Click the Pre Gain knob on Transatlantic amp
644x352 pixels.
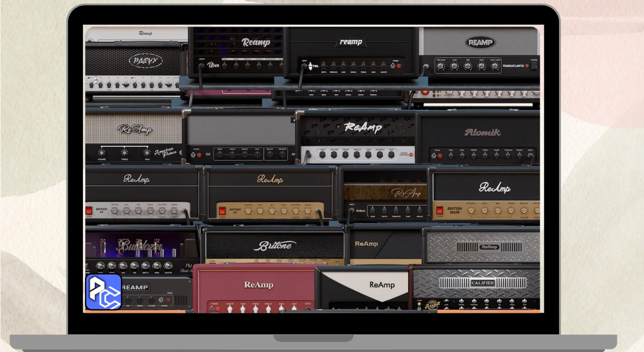click(441, 66)
